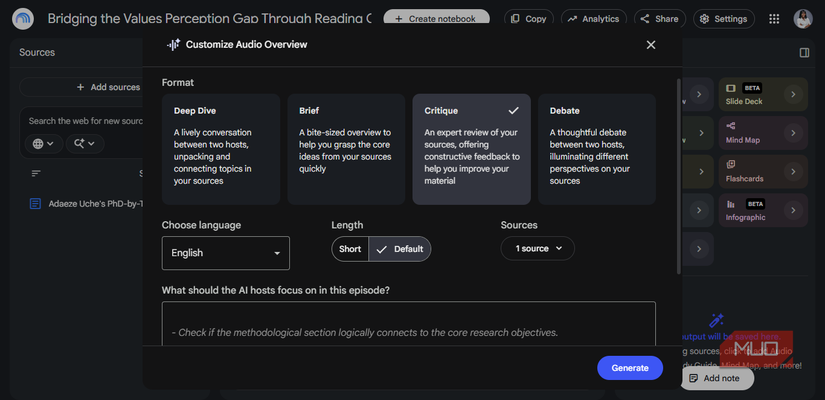Open the Analytics button
The width and height of the screenshot is (825, 400).
coord(593,19)
